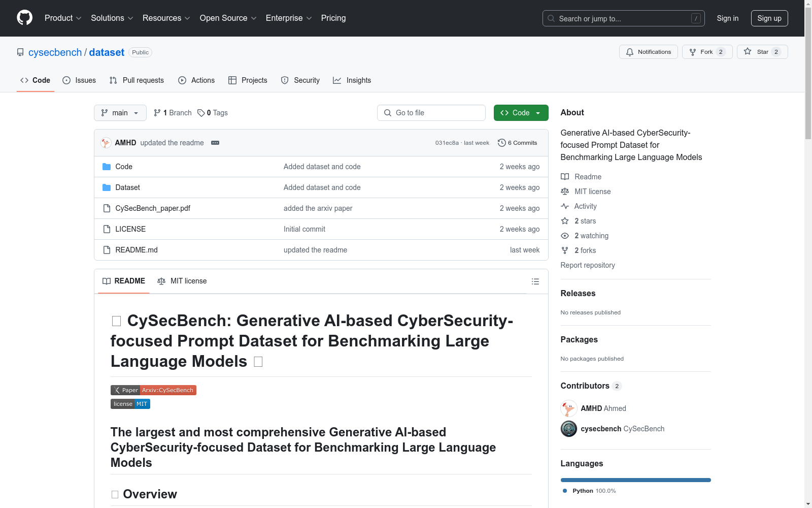The image size is (812, 508).
Task: Click the Python 100.0% language entry
Action: [589, 491]
